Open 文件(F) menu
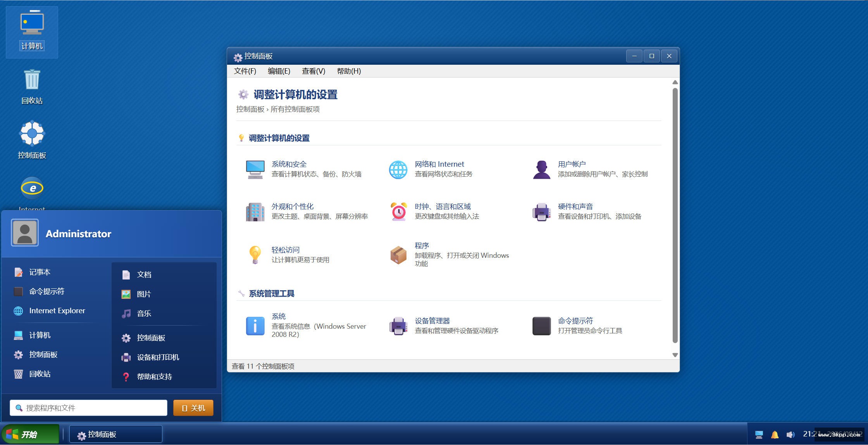The width and height of the screenshot is (868, 445). 245,71
